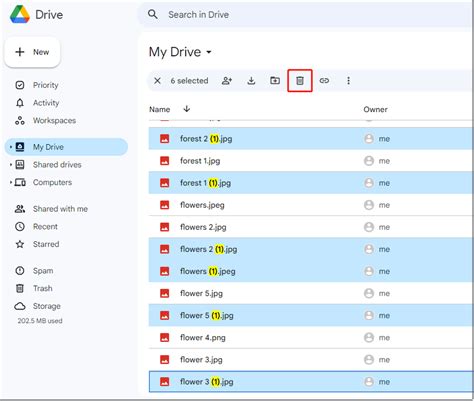Image resolution: width=474 pixels, height=401 pixels.
Task: Click the search magnifier icon
Action: [x=153, y=14]
